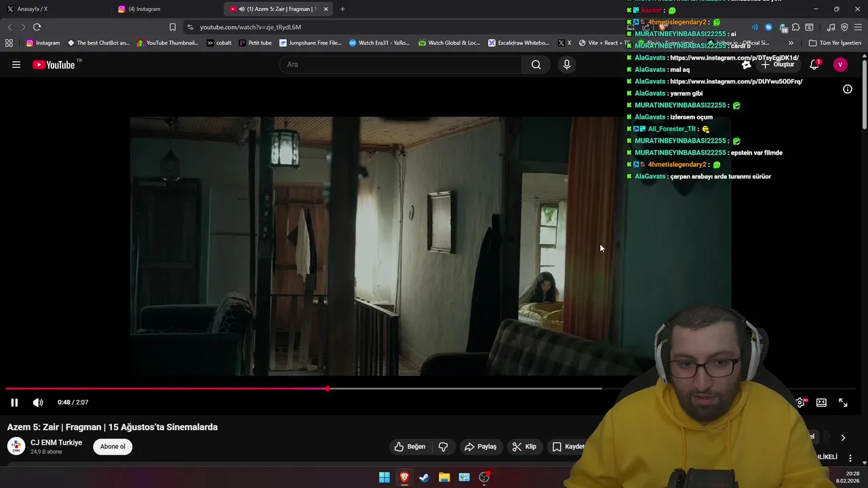This screenshot has height=488, width=868.
Task: Open Tüm Yer İşaretleri bookmarks folder
Action: click(x=835, y=43)
